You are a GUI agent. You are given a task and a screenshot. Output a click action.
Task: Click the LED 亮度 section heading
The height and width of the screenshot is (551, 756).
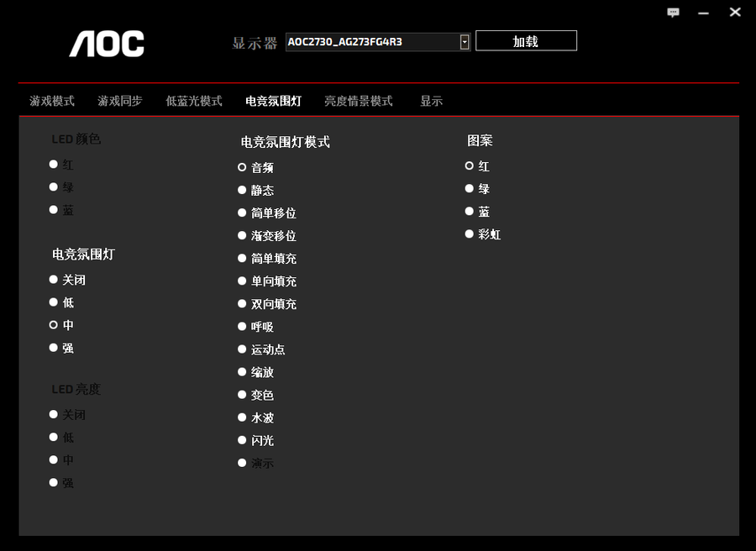(x=76, y=389)
